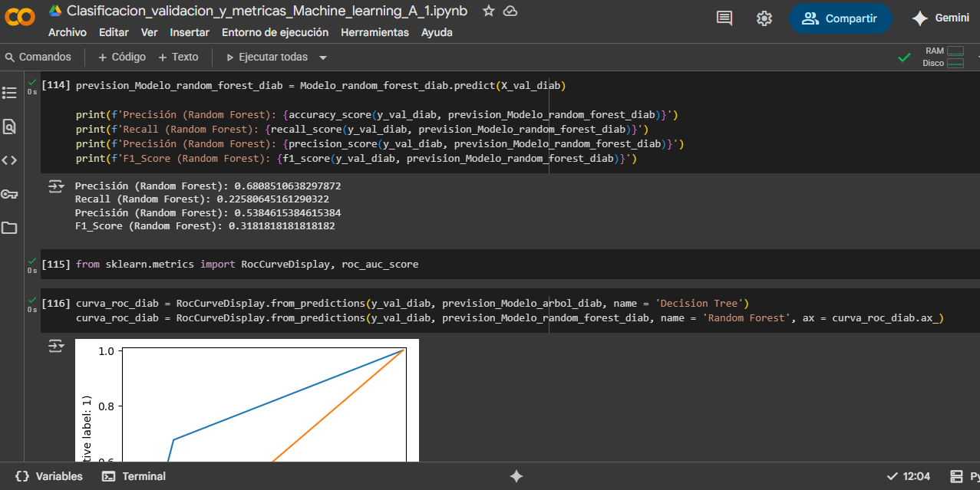The width and height of the screenshot is (980, 490).
Task: Check the cloud saved status icon
Action: (x=510, y=11)
